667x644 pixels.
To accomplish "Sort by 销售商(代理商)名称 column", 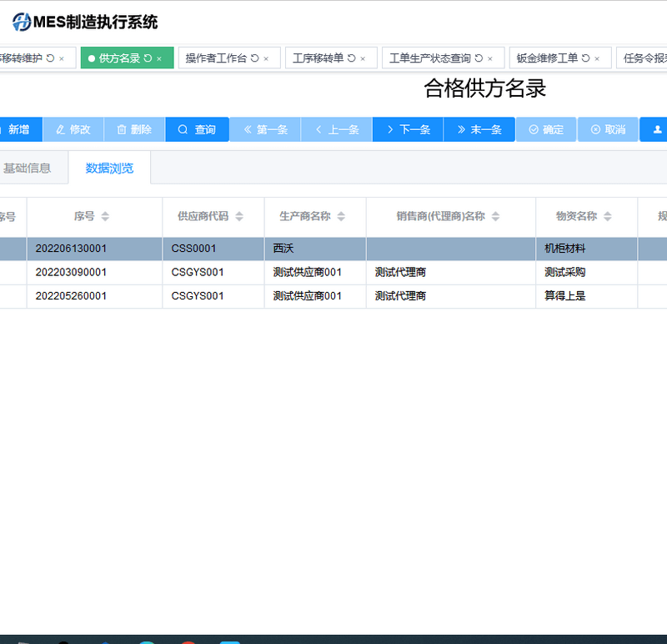I will [495, 216].
